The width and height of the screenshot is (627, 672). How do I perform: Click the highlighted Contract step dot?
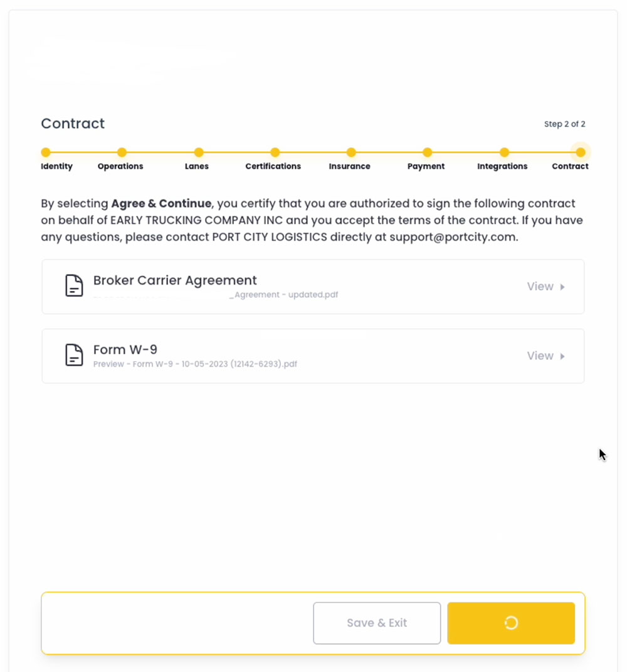click(581, 152)
